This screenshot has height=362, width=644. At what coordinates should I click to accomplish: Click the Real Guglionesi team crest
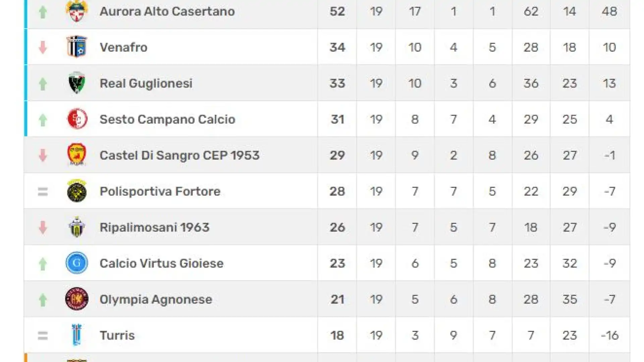(77, 82)
